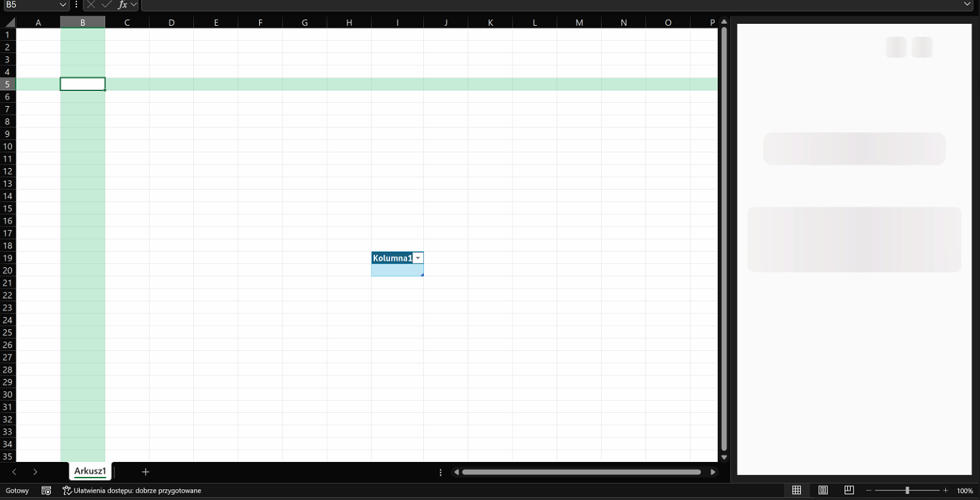This screenshot has height=500, width=980.
Task: Select row 1 header
Action: [7, 35]
